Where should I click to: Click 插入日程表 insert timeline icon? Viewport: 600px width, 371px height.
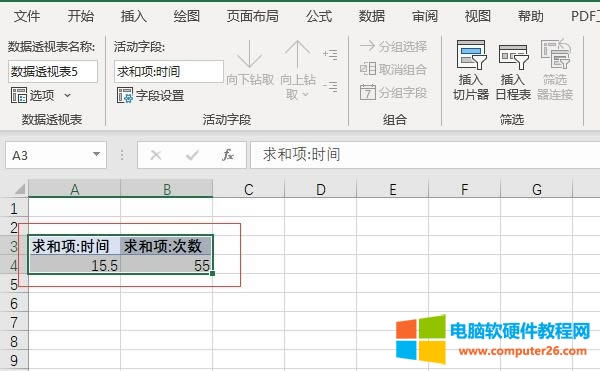click(x=514, y=56)
